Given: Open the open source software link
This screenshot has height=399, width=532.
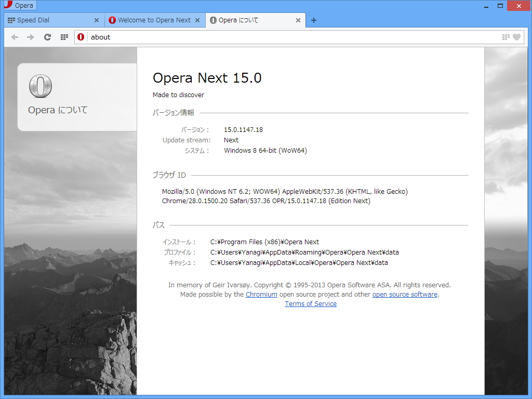Looking at the screenshot, I should coord(405,294).
